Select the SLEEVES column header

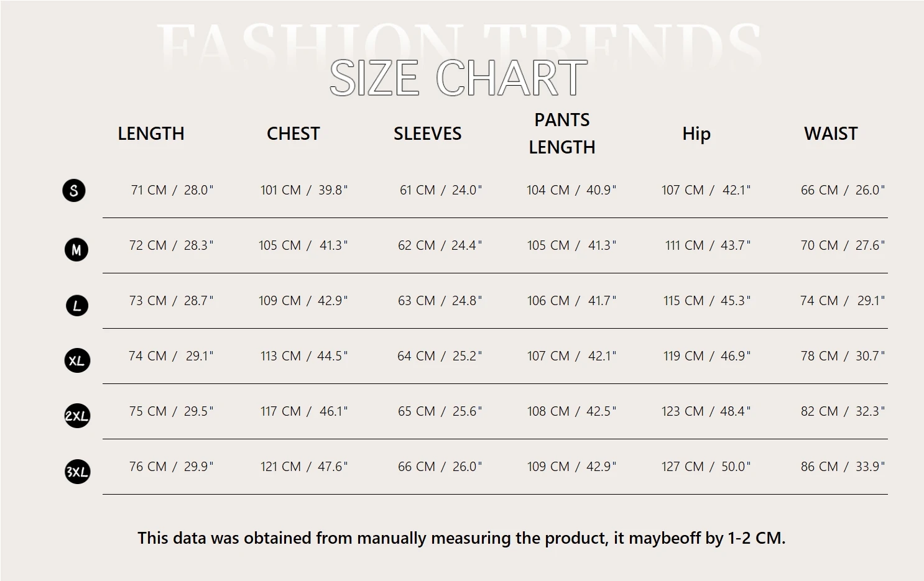[427, 134]
